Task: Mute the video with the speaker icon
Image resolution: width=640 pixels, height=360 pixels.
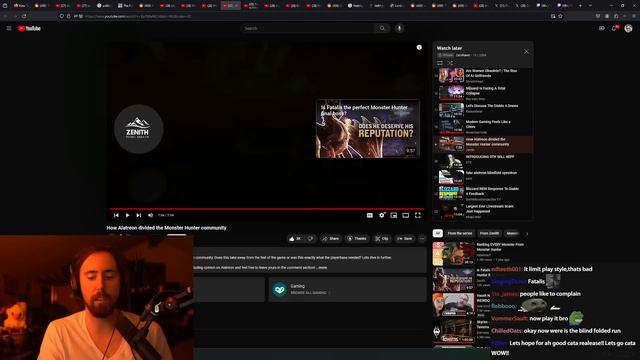Action: pos(150,215)
